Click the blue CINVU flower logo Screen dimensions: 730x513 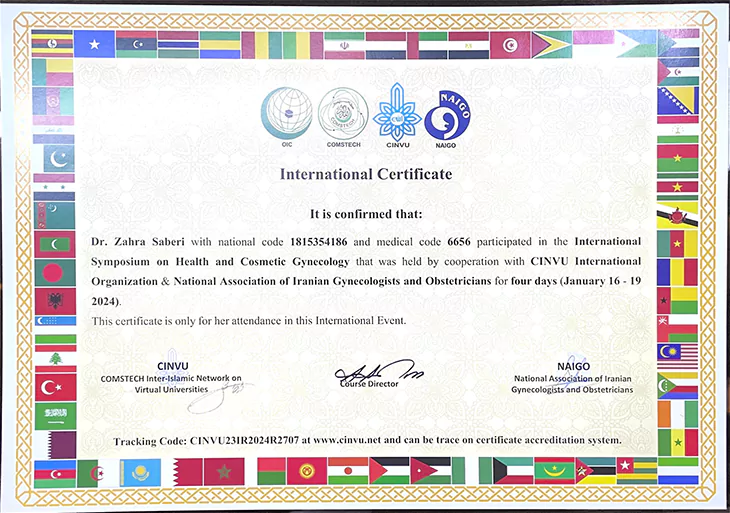tap(397, 113)
